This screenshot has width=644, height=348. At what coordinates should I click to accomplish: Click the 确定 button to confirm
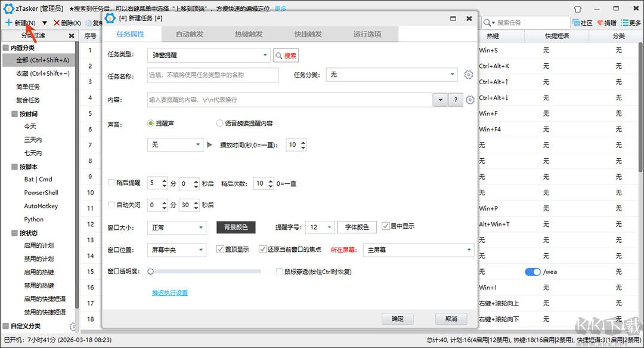397,319
